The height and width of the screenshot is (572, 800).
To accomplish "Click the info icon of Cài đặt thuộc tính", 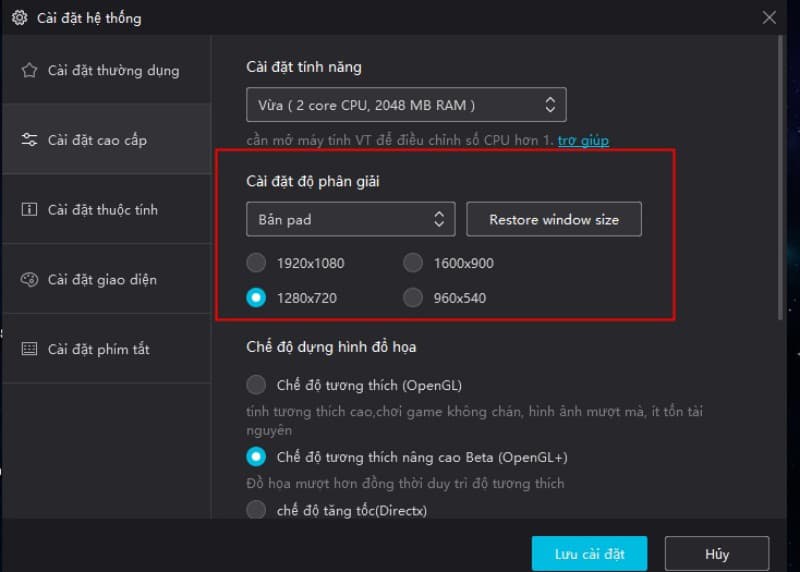I will coord(29,209).
